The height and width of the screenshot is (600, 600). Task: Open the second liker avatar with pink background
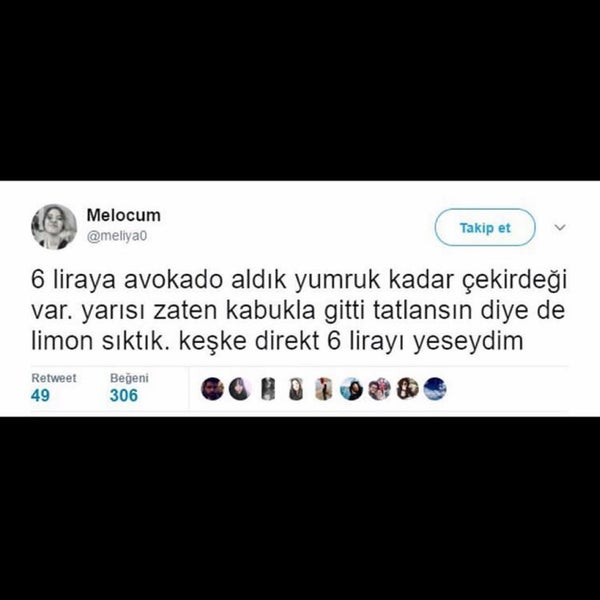(x=240, y=389)
